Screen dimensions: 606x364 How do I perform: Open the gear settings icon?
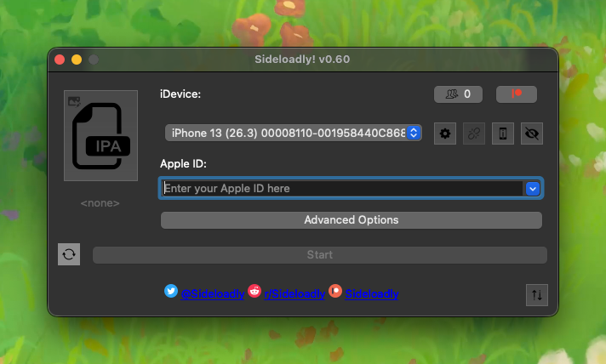point(445,134)
